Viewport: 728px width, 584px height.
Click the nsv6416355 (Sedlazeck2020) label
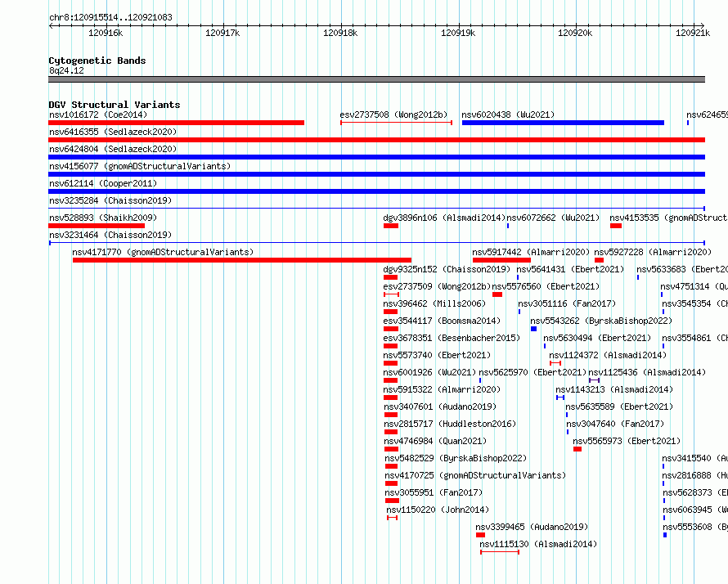[x=113, y=132]
